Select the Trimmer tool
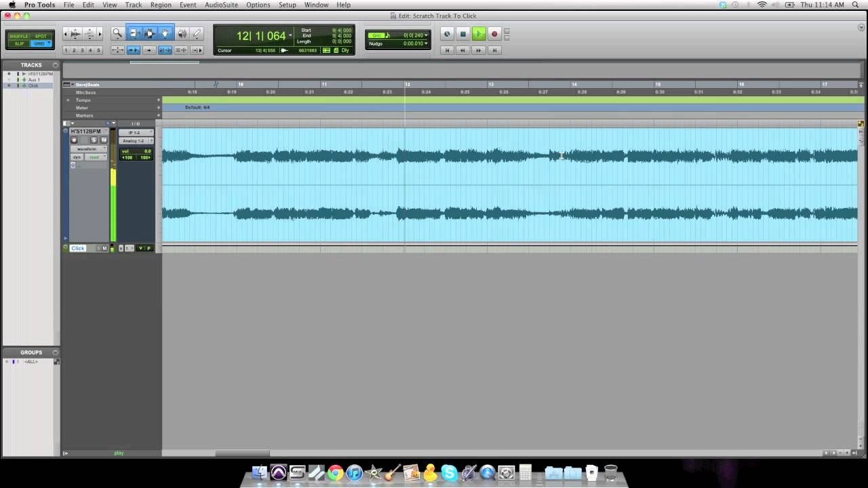 click(x=135, y=33)
